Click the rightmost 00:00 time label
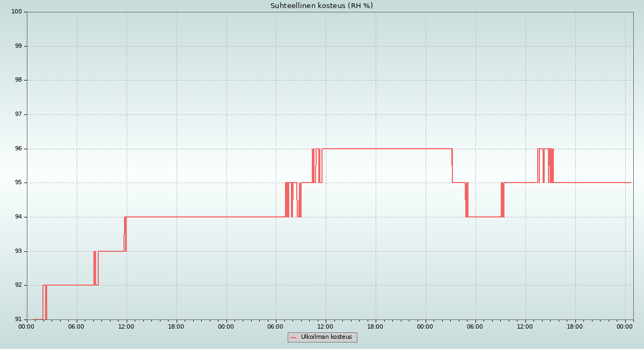This screenshot has width=644, height=349. point(625,326)
